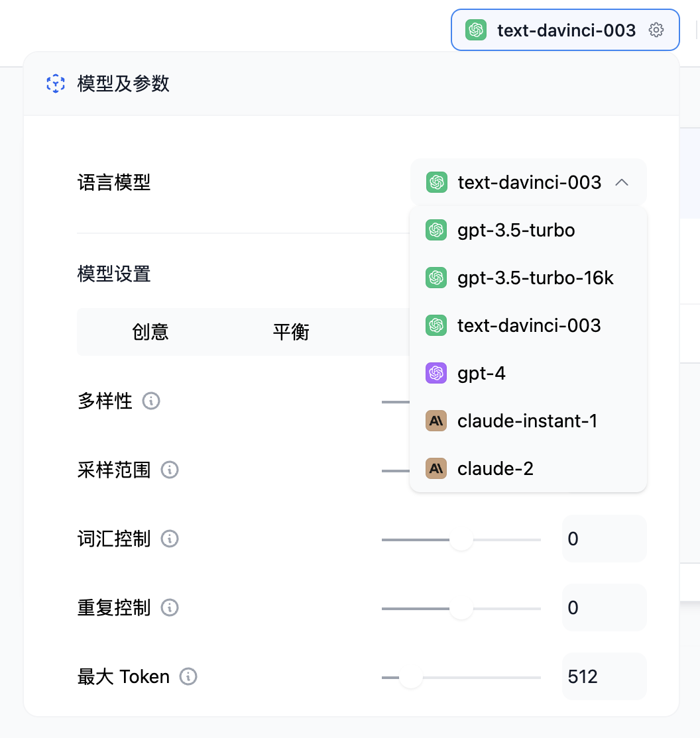Click the OpenAI icon beside gpt-3.5-turbo
700x738 pixels.
(x=437, y=230)
